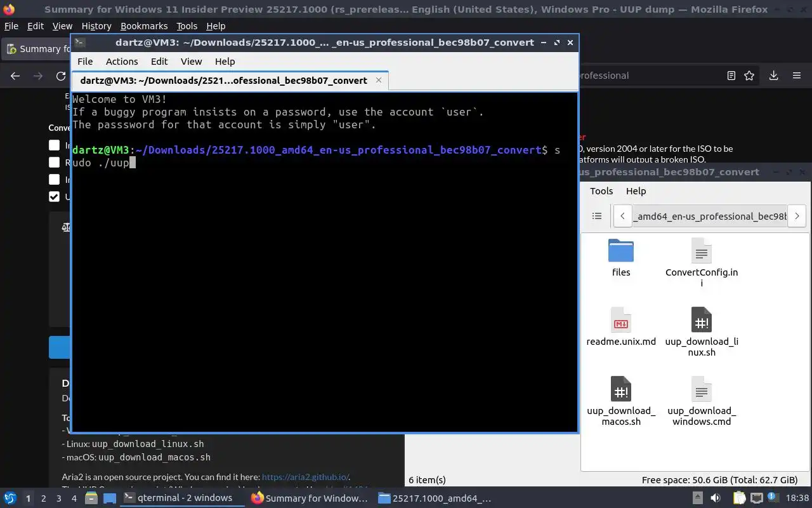This screenshot has height=508, width=812.
Task: Go to previous path segment in file manager
Action: (x=623, y=216)
